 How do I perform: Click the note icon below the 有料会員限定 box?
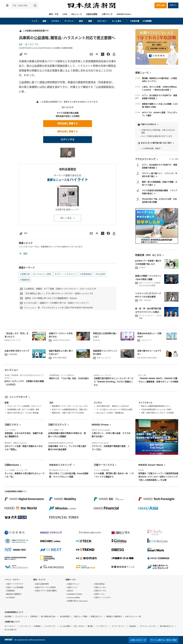(97, 234)
